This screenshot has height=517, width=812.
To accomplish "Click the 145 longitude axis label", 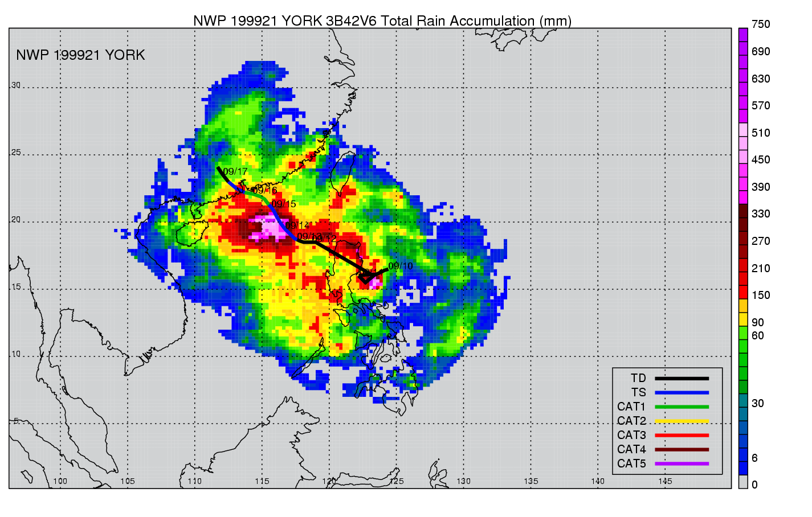I will [x=665, y=481].
